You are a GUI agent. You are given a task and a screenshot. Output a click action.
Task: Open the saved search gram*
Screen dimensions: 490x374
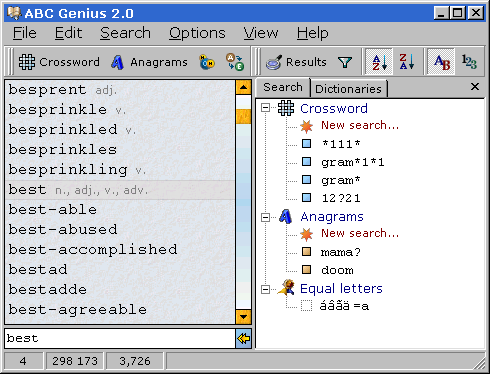(341, 180)
